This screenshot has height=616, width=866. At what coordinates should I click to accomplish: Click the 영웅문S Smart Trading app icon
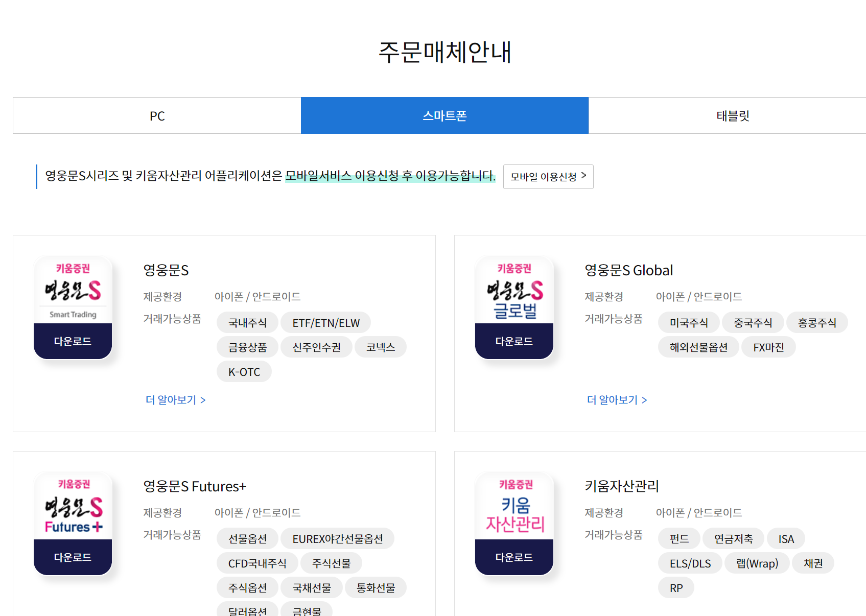pos(73,290)
